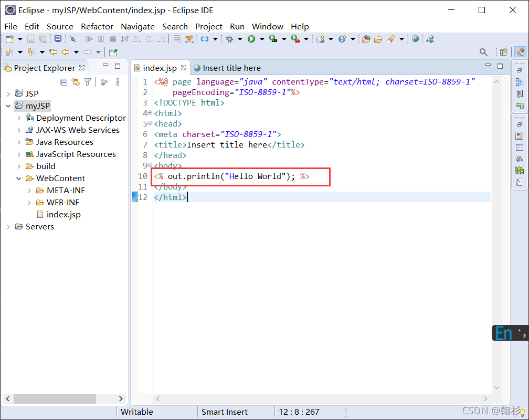Collapse the html fold marker on line 4
The height and width of the screenshot is (420, 529).
pyautogui.click(x=150, y=113)
